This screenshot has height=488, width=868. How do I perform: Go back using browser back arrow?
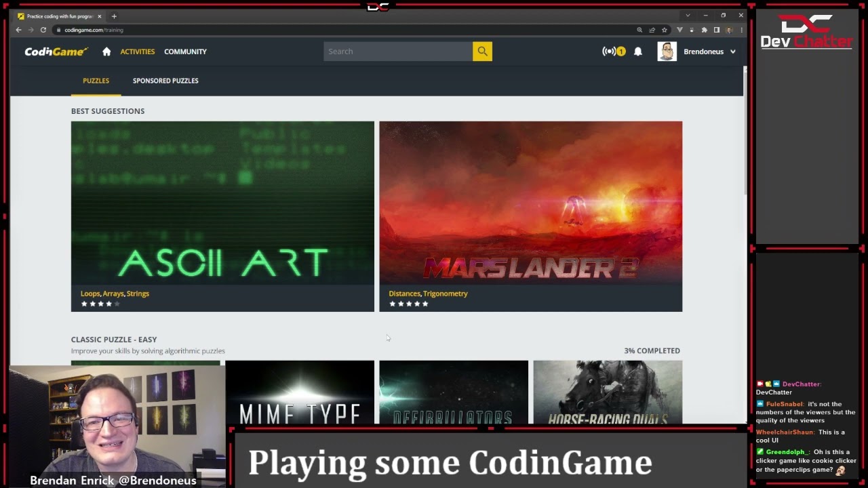pos(19,30)
